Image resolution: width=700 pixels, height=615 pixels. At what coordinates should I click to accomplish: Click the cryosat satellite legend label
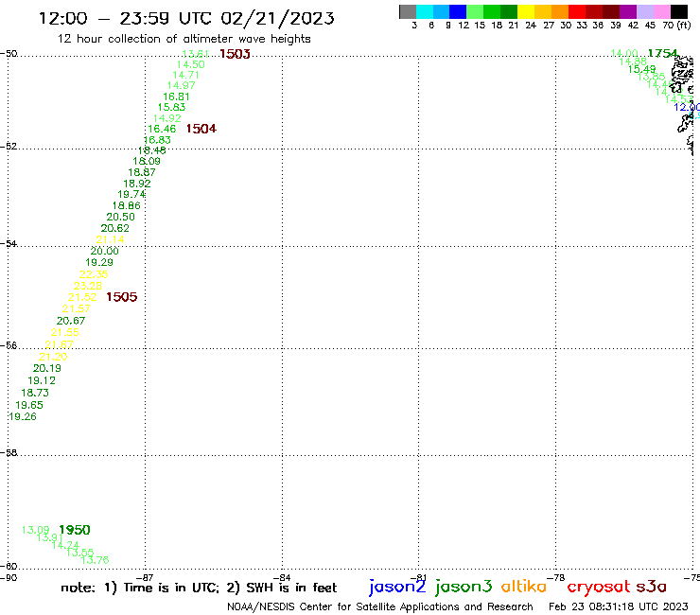599,588
